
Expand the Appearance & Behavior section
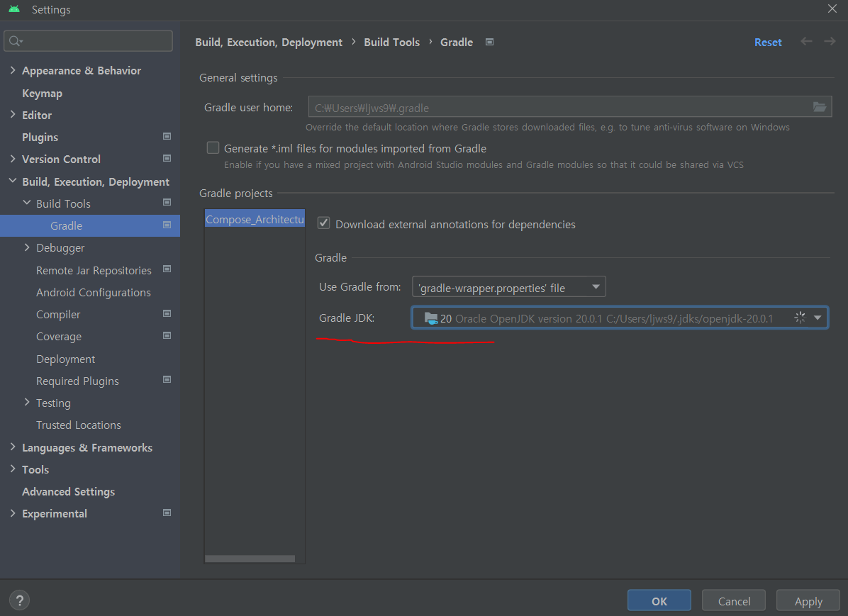click(13, 70)
